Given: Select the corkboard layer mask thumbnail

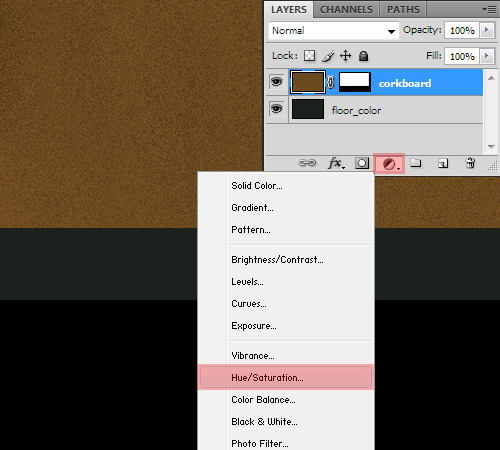Looking at the screenshot, I should coord(354,82).
